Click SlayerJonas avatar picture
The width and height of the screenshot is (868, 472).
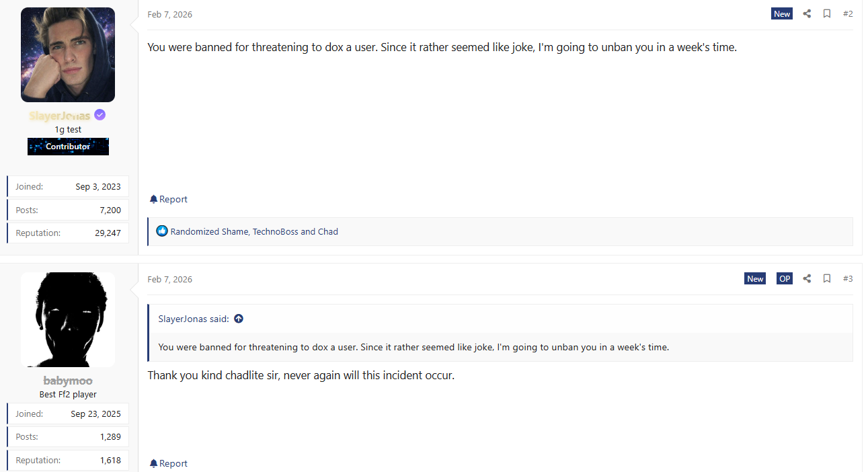click(x=68, y=54)
